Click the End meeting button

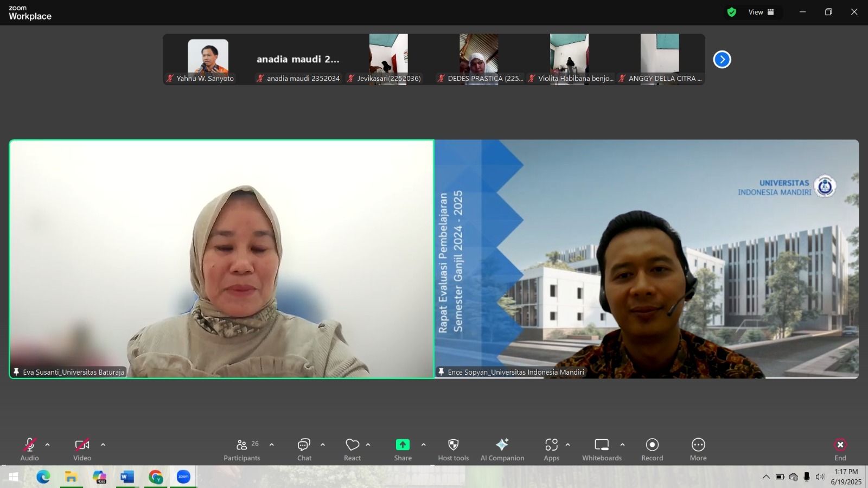pyautogui.click(x=840, y=450)
